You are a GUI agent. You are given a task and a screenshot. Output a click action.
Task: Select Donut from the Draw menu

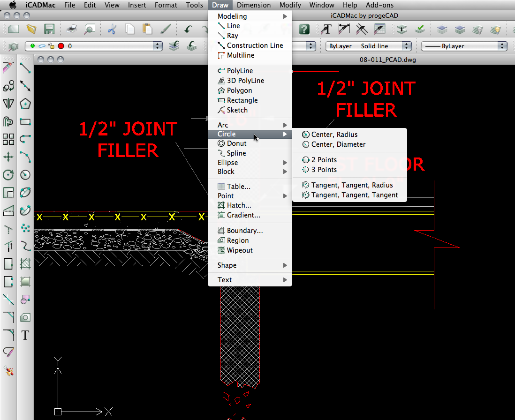point(250,143)
